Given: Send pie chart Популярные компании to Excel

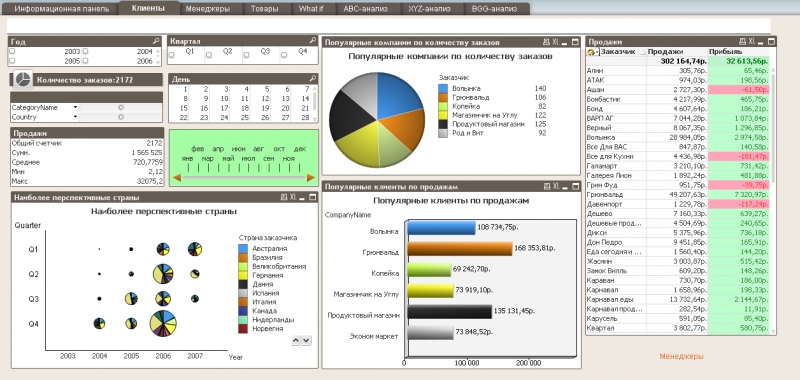Looking at the screenshot, I should pyautogui.click(x=556, y=42).
